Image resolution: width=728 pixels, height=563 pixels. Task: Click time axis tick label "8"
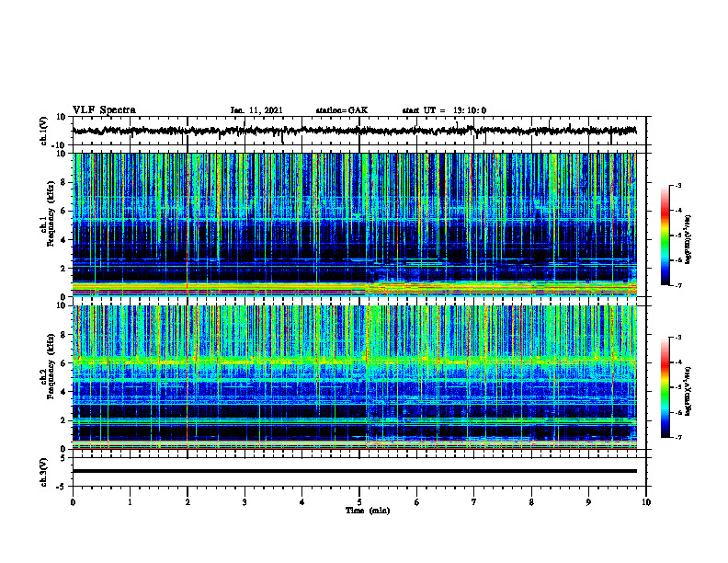[x=531, y=502]
